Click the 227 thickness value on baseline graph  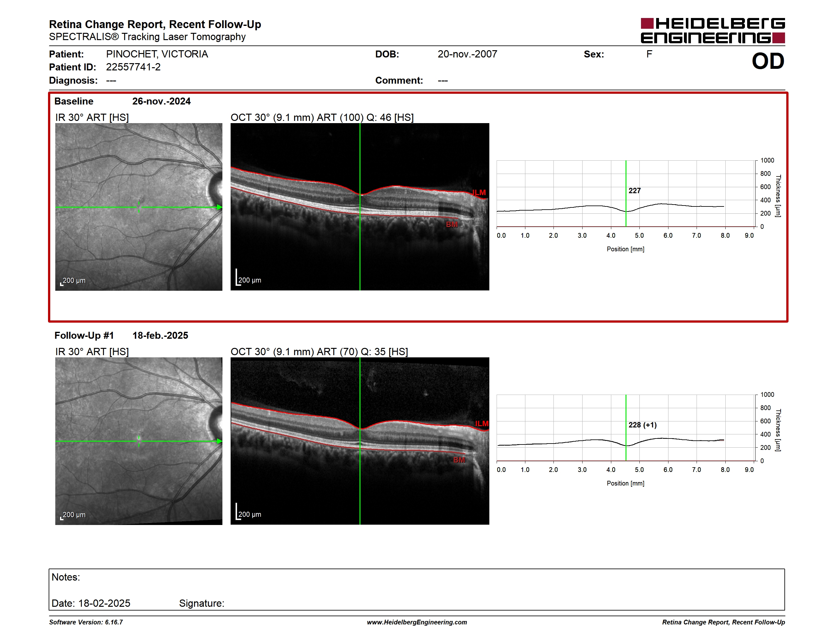635,191
